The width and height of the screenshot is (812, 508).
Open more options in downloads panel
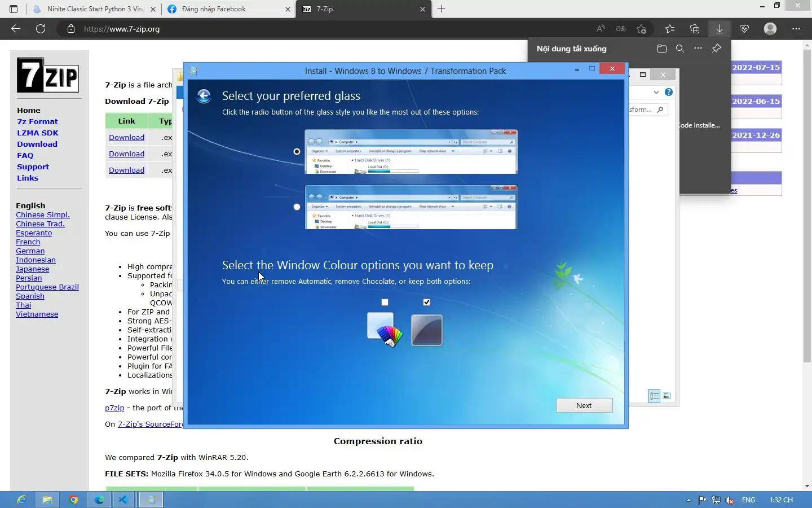point(698,49)
